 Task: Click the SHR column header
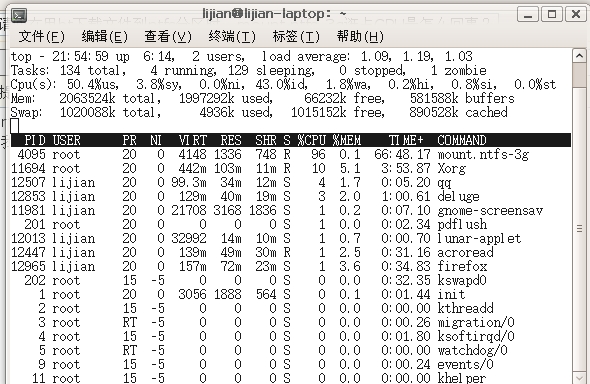pos(266,140)
